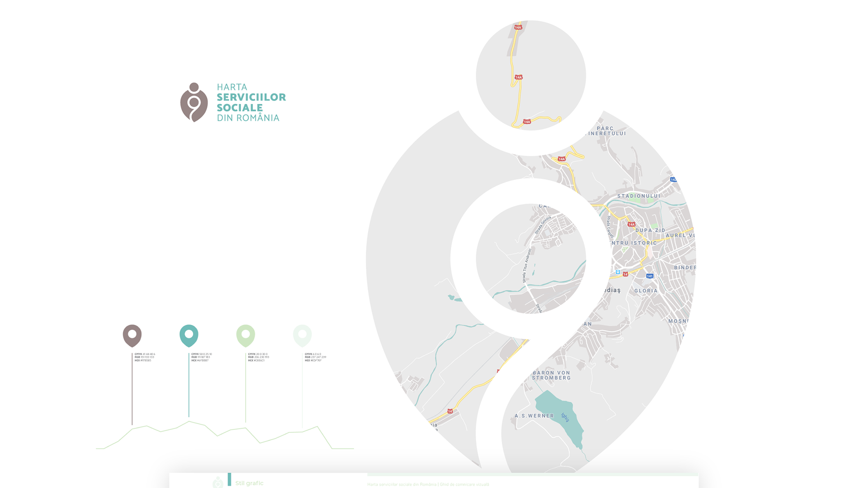The height and width of the screenshot is (488, 868).
Task: Click the HEX #6FBBB7 color value
Action: (200, 361)
